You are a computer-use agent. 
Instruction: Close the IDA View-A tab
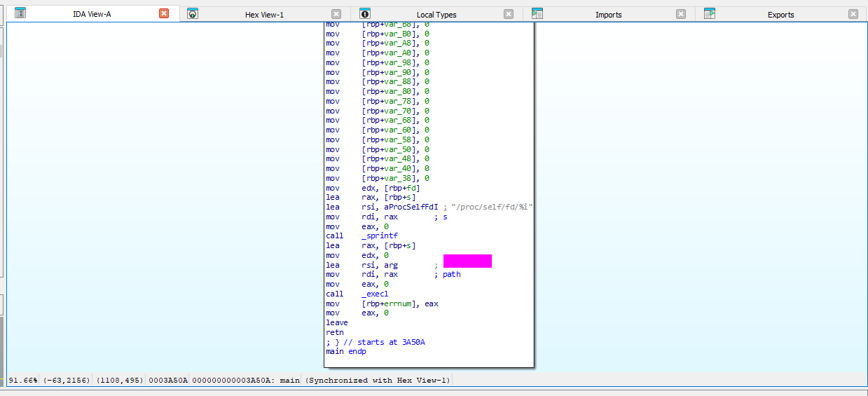coord(164,13)
